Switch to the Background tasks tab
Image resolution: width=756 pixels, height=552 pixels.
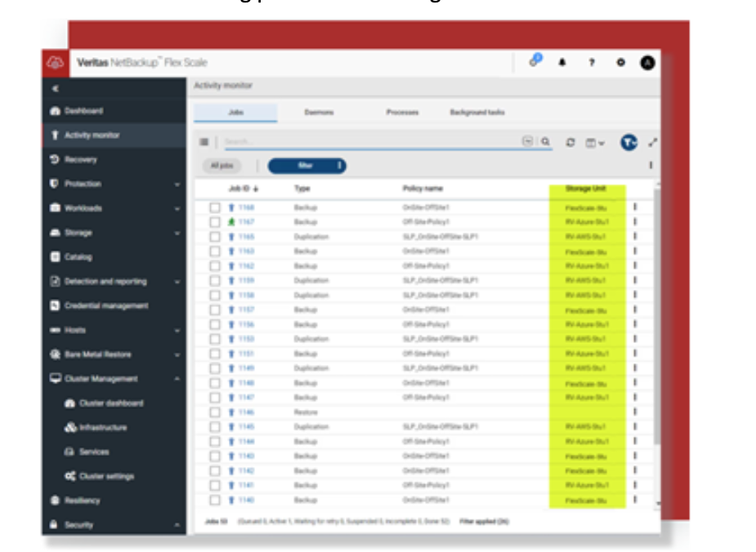477,112
